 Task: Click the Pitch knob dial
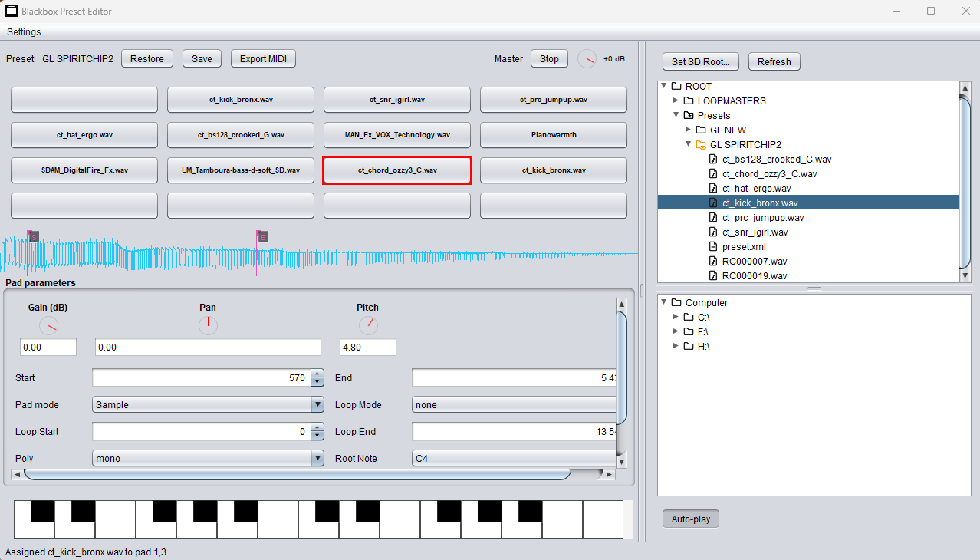(x=367, y=326)
